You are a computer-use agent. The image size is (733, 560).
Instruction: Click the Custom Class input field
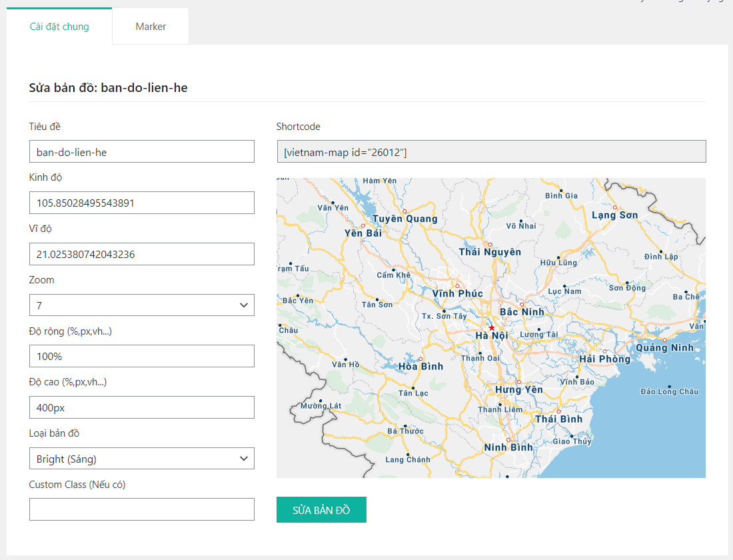click(142, 509)
